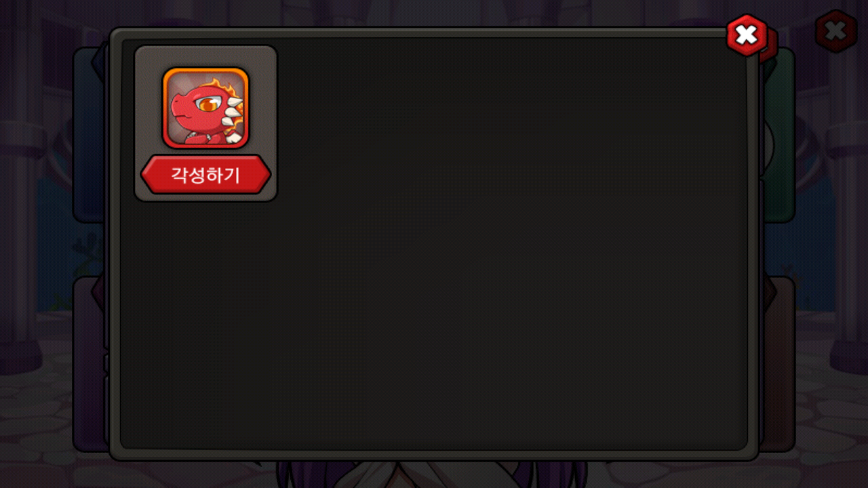Click the orange border of the dragon icon

(x=205, y=70)
